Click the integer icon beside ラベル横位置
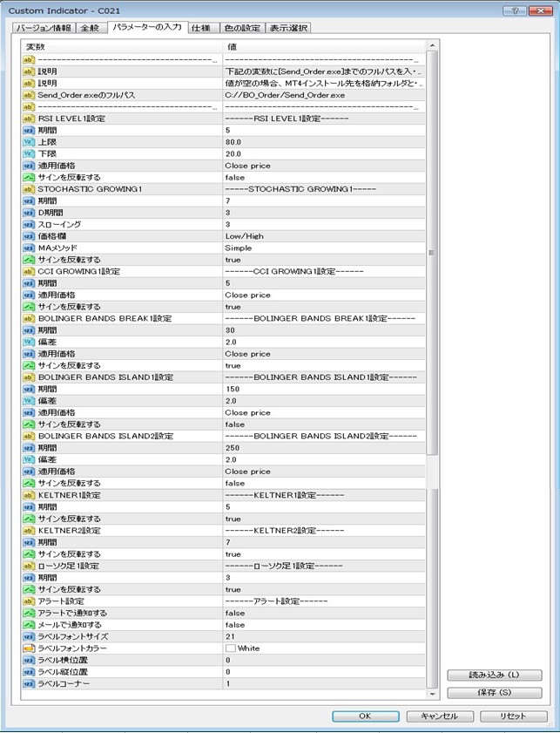The image size is (560, 733). click(29, 660)
